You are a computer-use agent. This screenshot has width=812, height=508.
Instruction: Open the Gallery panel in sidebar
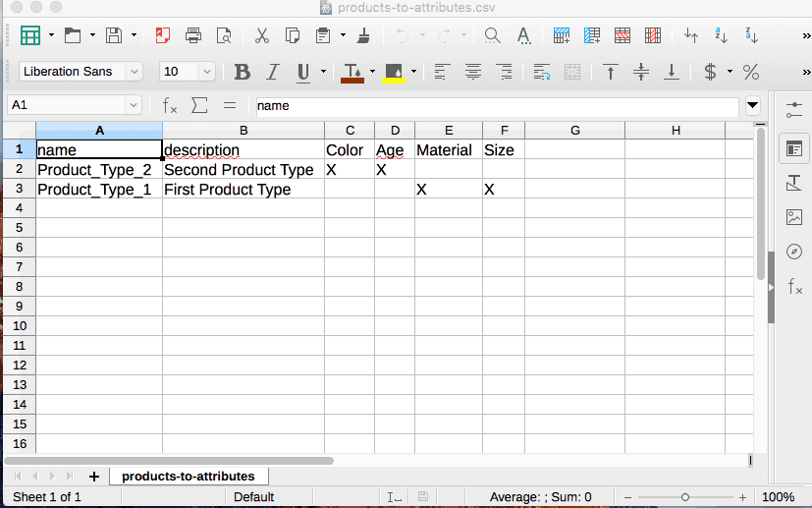tap(794, 217)
